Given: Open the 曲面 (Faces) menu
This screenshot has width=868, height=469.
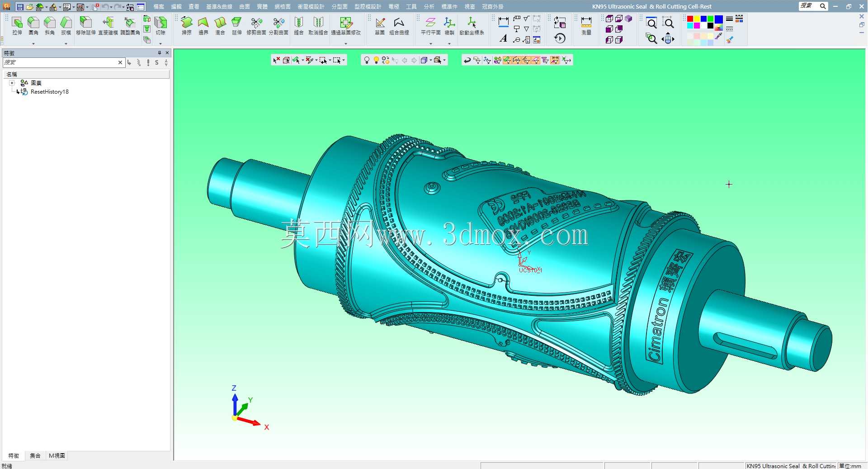Looking at the screenshot, I should pyautogui.click(x=245, y=7).
